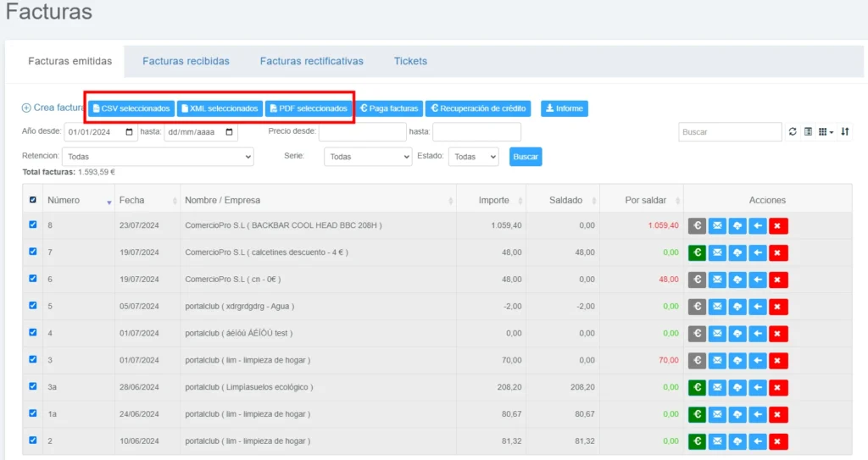Screen dimensions: 868x460
Task: Delete invoice 2 with red X
Action: 778,441
